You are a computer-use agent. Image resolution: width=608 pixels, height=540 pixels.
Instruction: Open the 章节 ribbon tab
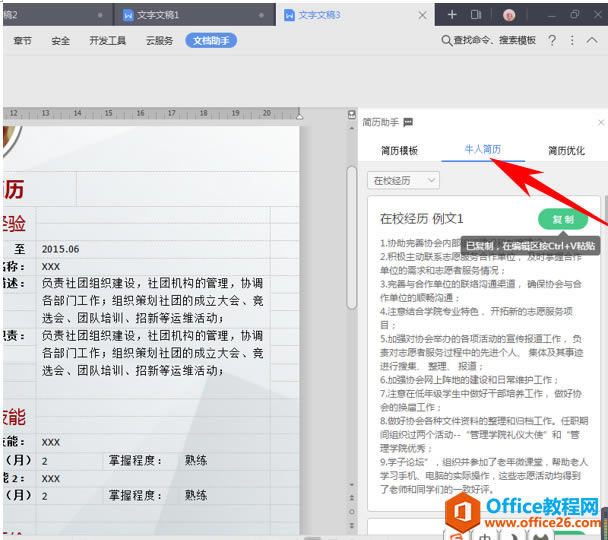(22, 41)
